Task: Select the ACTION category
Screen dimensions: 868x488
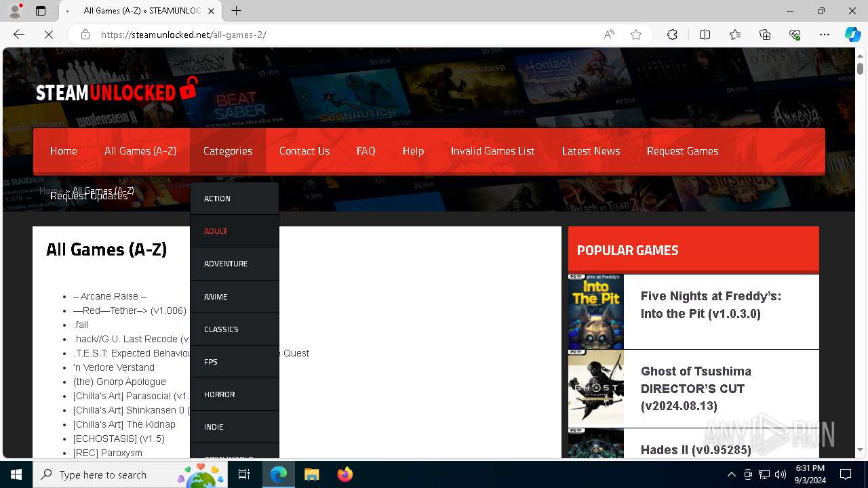Action: [235, 199]
